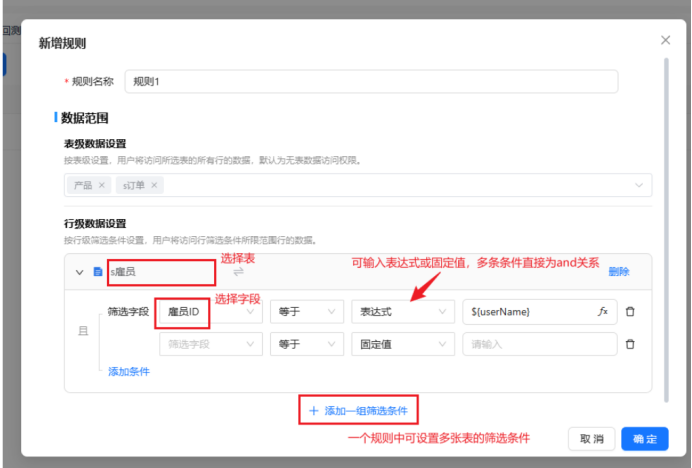This screenshot has width=692, height=468.
Task: Close the 新增规则 dialog with the X
Action: tap(665, 40)
